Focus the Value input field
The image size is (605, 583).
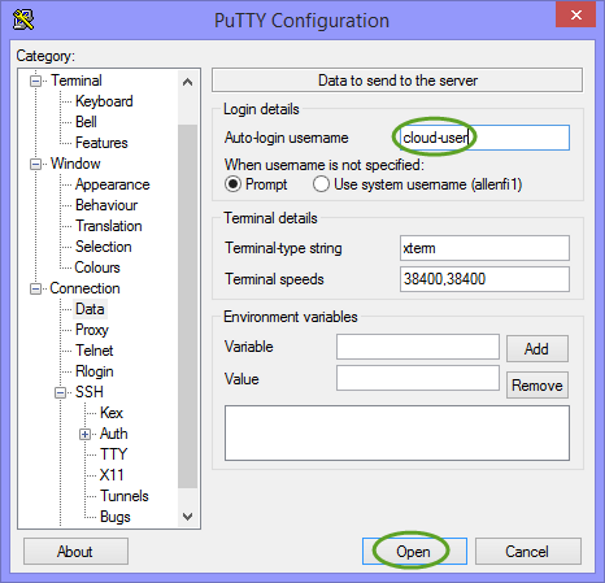click(417, 378)
